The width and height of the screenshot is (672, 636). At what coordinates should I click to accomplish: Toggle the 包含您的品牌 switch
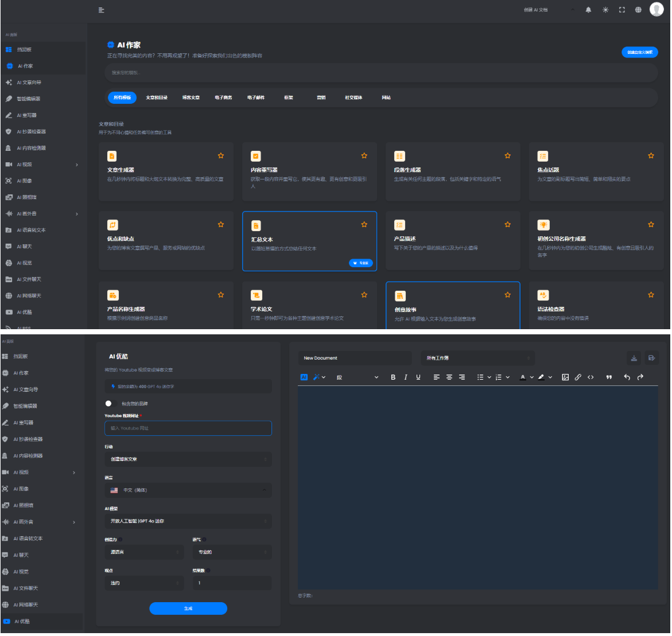110,403
